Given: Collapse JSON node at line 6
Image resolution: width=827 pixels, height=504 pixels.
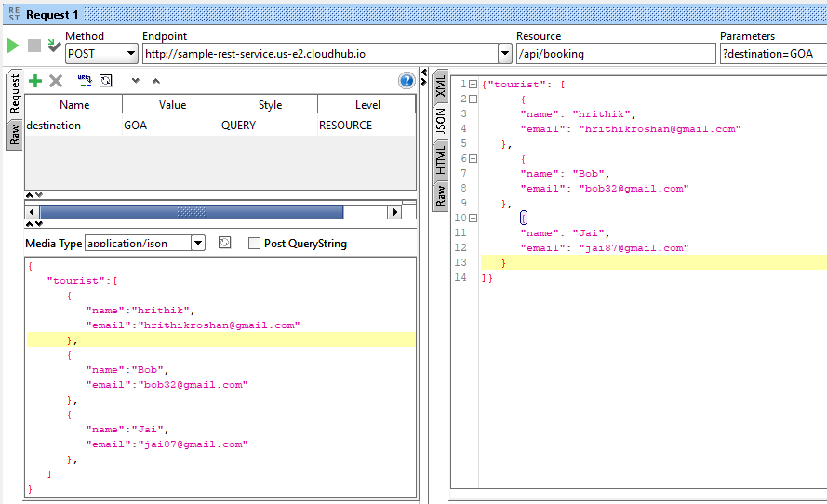Looking at the screenshot, I should (x=474, y=159).
